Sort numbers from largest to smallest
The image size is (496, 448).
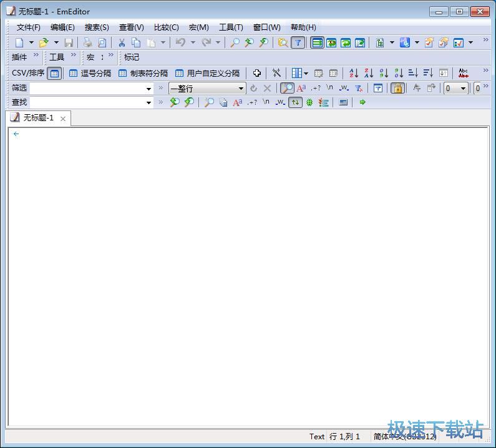(x=399, y=73)
